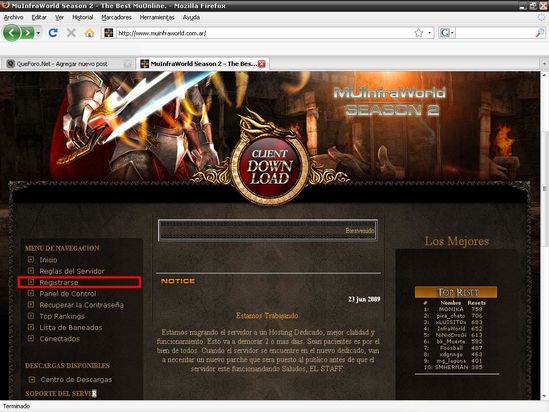Click the Top Reset ranking header
The width and height of the screenshot is (549, 412).
[x=456, y=292]
